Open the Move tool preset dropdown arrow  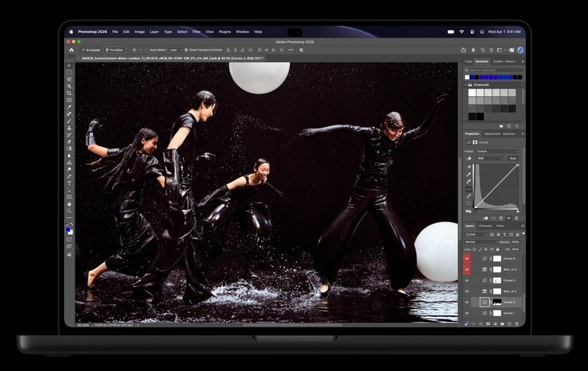pos(141,50)
